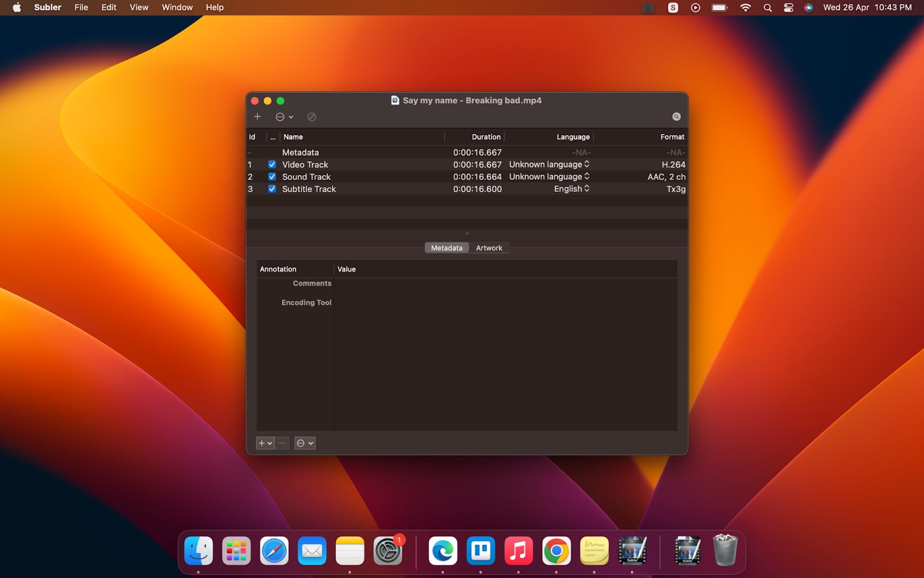Click the search metadata magnifier icon
The image size is (924, 578).
click(x=676, y=117)
